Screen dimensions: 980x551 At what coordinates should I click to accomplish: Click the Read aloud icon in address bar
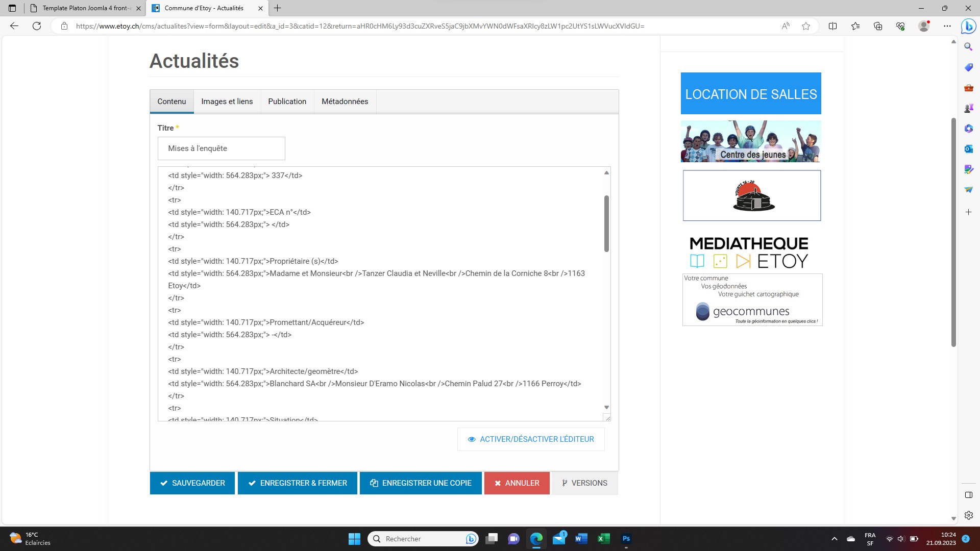coord(786,26)
